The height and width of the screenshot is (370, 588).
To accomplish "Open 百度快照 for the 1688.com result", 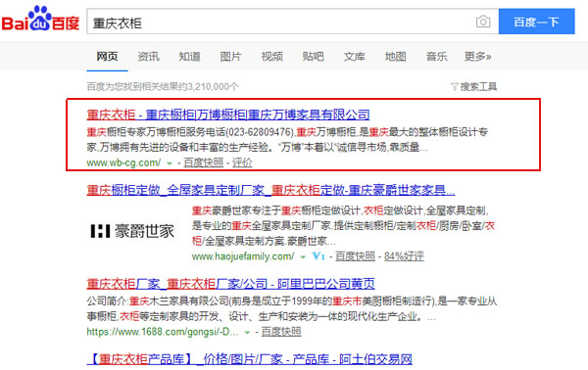I will pyautogui.click(x=281, y=332).
